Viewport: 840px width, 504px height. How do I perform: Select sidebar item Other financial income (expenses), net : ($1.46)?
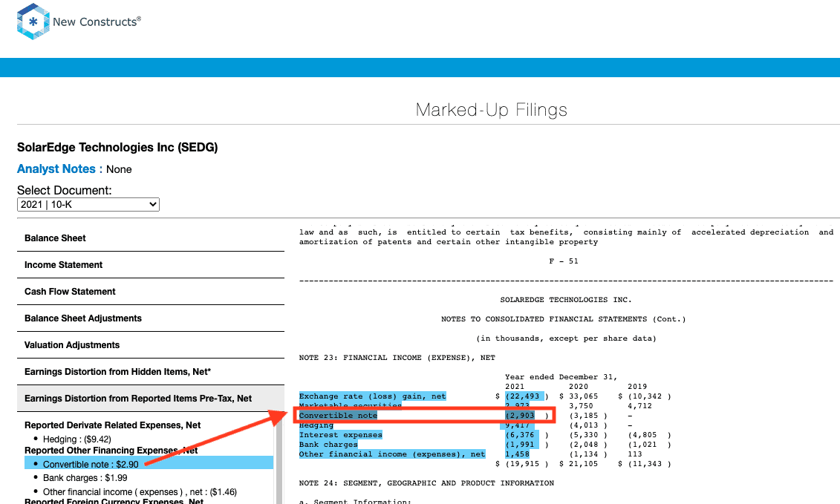140,491
